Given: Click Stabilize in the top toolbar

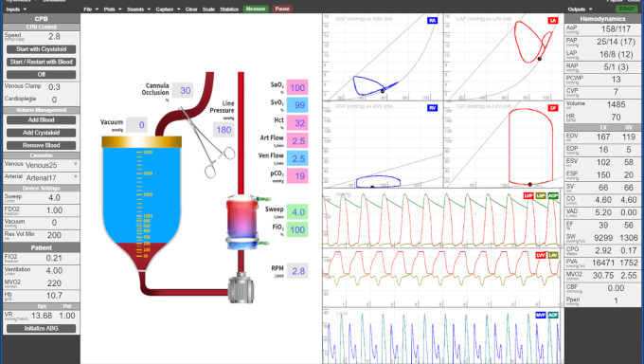Looking at the screenshot, I should (229, 9).
